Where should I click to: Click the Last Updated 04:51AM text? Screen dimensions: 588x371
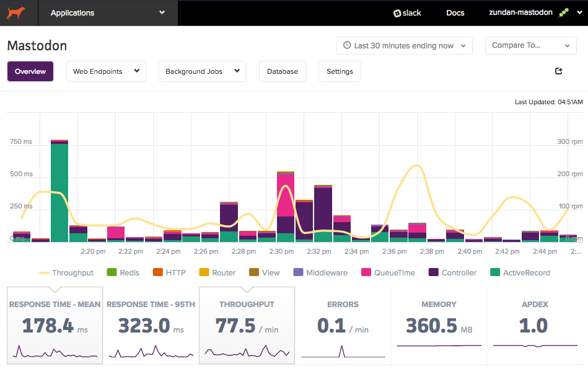coord(548,102)
